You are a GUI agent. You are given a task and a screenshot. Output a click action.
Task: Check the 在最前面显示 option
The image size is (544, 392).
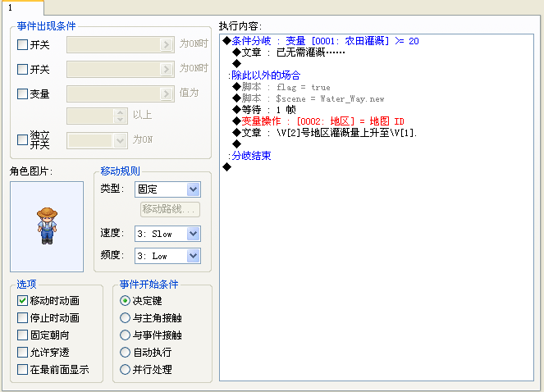(x=22, y=370)
